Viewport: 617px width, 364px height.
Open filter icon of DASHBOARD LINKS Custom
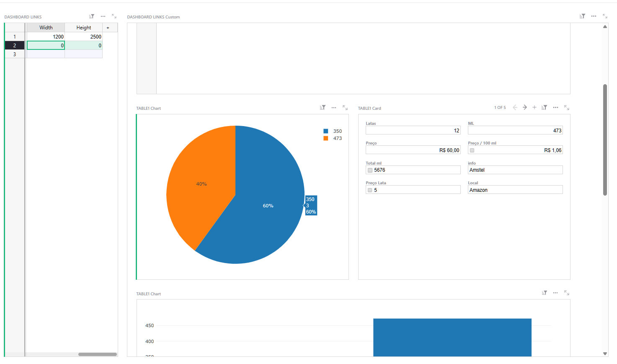pos(582,16)
